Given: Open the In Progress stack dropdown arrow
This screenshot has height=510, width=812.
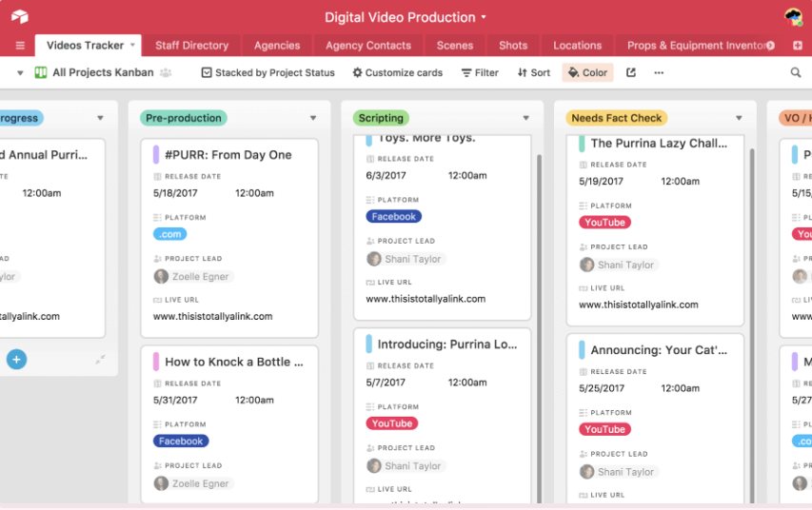Looking at the screenshot, I should tap(101, 118).
